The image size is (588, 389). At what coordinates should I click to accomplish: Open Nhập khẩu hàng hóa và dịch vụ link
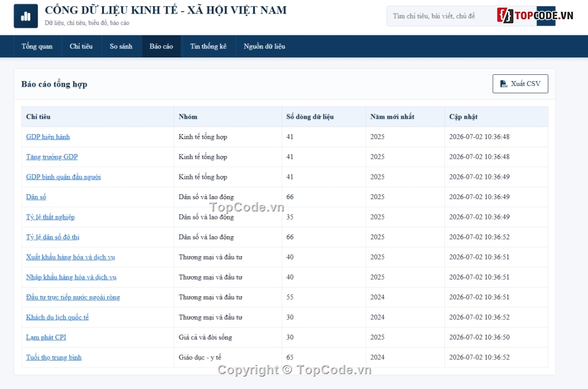(x=71, y=277)
